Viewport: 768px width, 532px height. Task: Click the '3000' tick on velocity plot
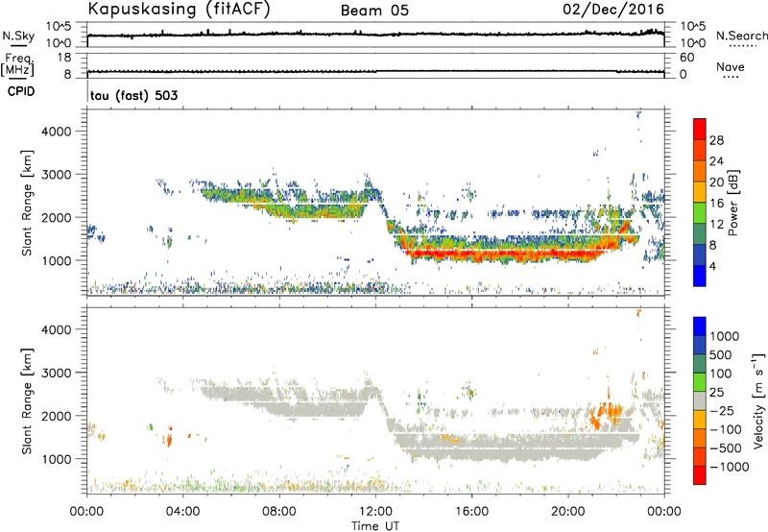click(56, 373)
